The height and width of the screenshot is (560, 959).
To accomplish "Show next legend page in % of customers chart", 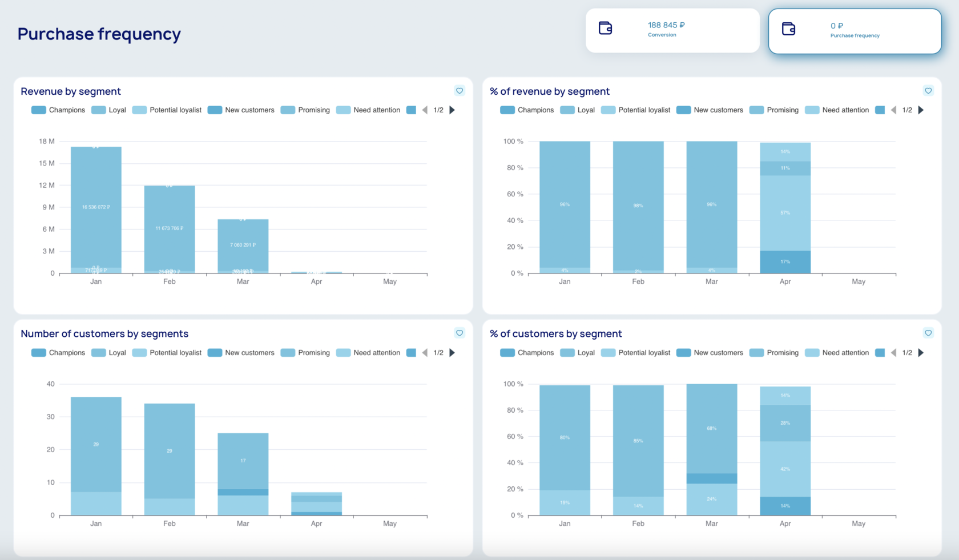I will 921,353.
